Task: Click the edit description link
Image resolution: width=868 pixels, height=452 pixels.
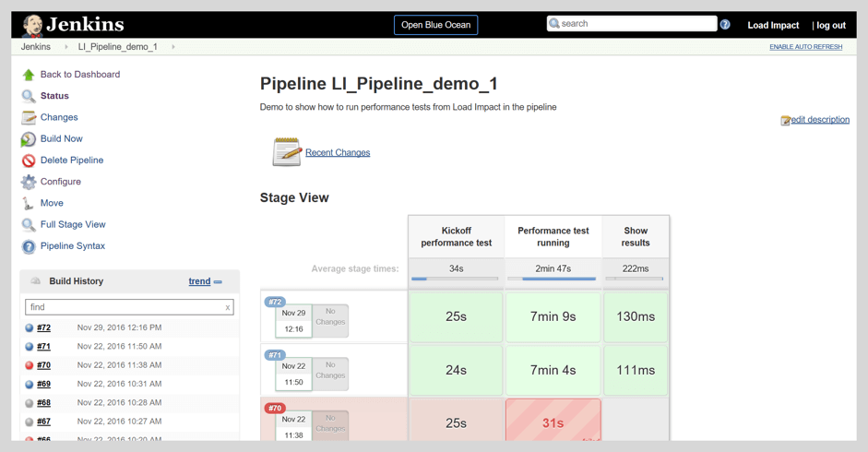Action: (820, 120)
